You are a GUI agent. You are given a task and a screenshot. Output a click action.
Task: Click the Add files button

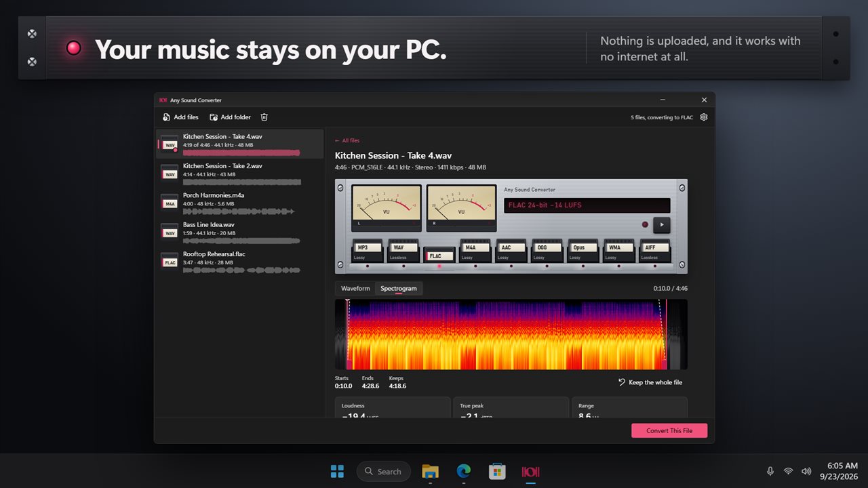pyautogui.click(x=180, y=117)
